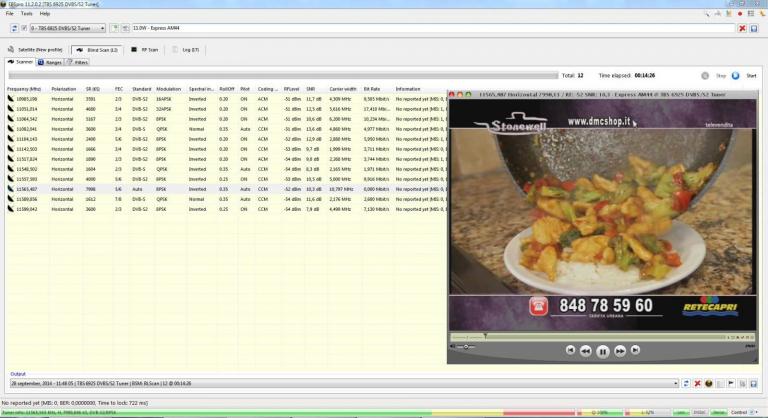Click save icon beside satellite field
Image resolution: width=768 pixels, height=418 pixels.
(757, 29)
